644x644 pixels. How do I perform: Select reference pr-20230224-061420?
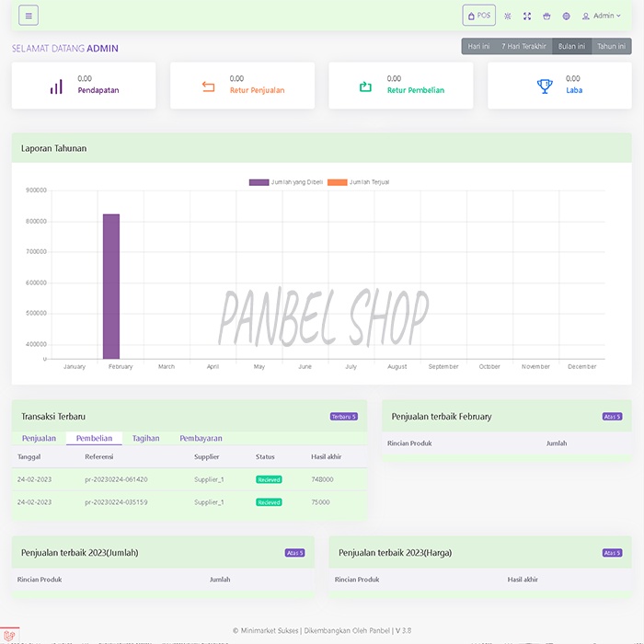point(116,479)
